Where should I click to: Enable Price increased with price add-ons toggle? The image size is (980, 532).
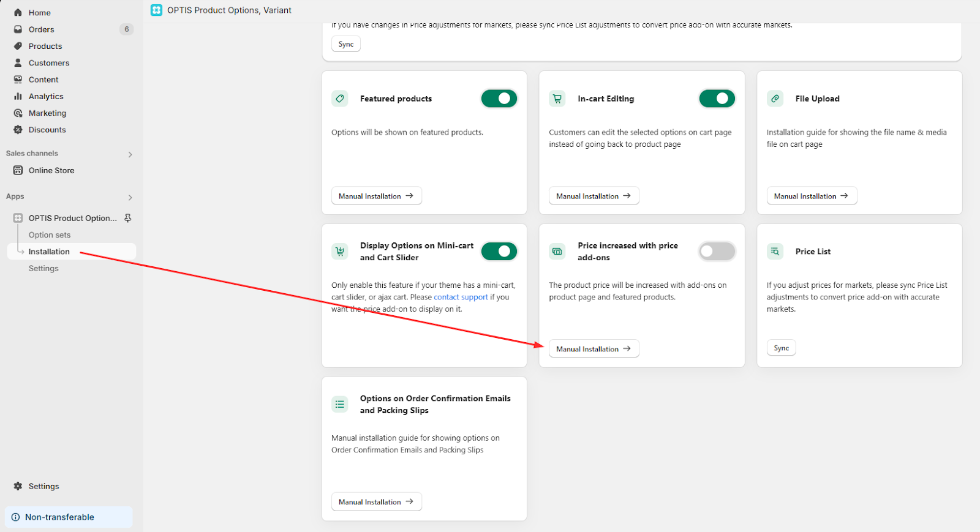tap(717, 251)
